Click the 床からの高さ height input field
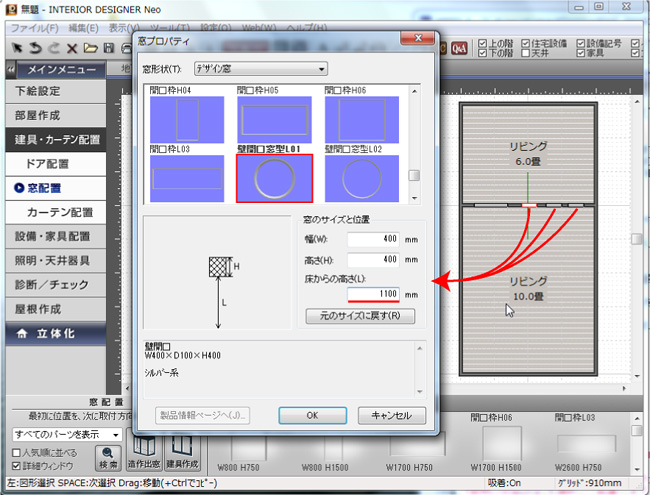650x495 pixels. pyautogui.click(x=374, y=294)
